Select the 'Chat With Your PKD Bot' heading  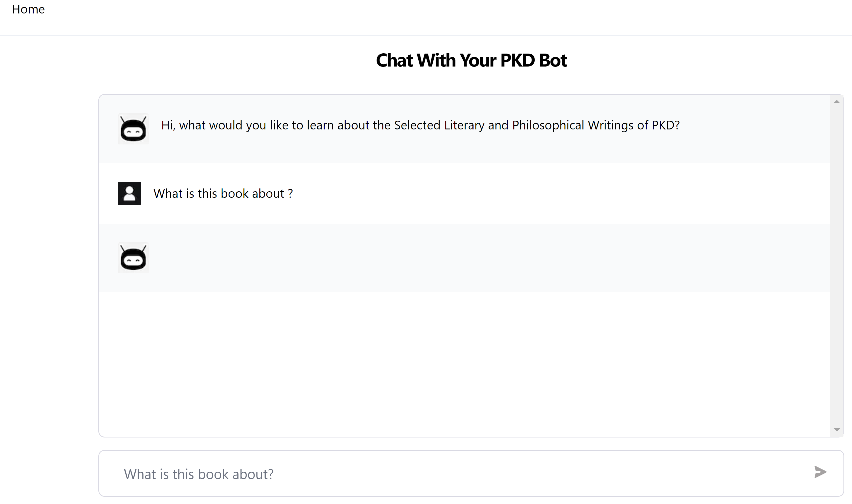(x=471, y=61)
